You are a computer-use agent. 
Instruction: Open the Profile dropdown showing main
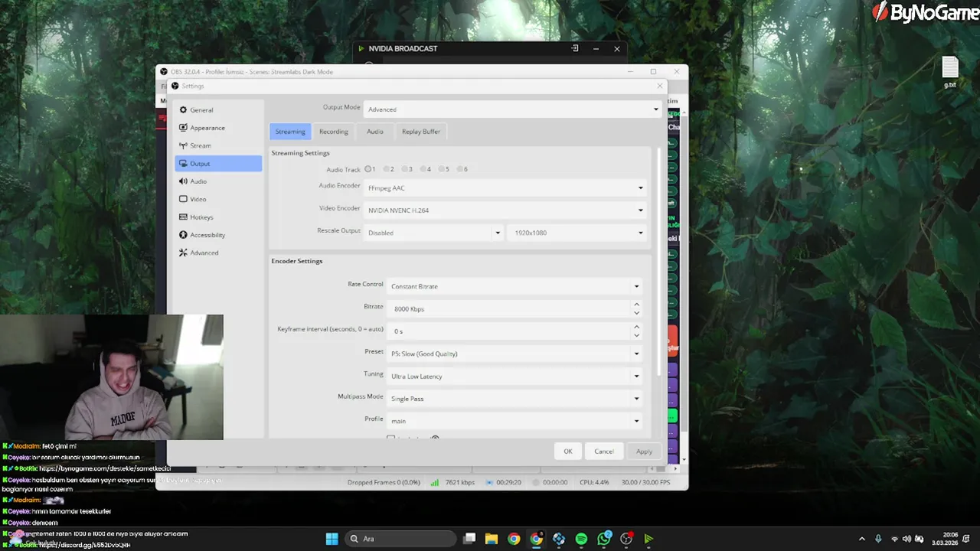(514, 421)
